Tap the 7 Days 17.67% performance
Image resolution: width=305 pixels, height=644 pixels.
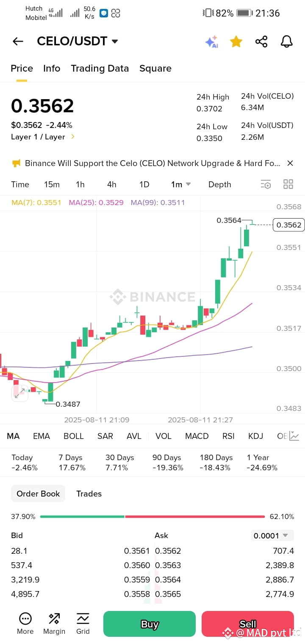point(72,462)
